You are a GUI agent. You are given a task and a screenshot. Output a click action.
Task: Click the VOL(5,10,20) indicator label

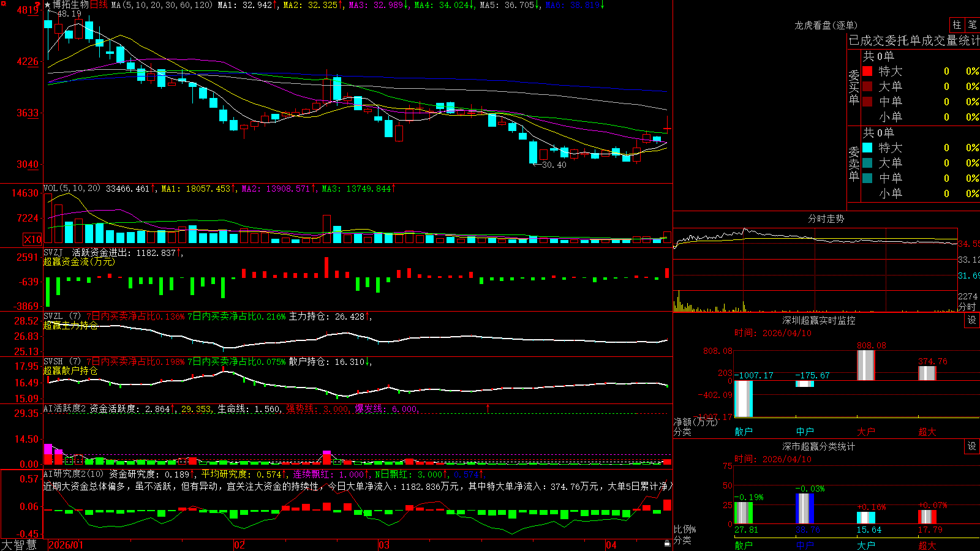click(72, 189)
